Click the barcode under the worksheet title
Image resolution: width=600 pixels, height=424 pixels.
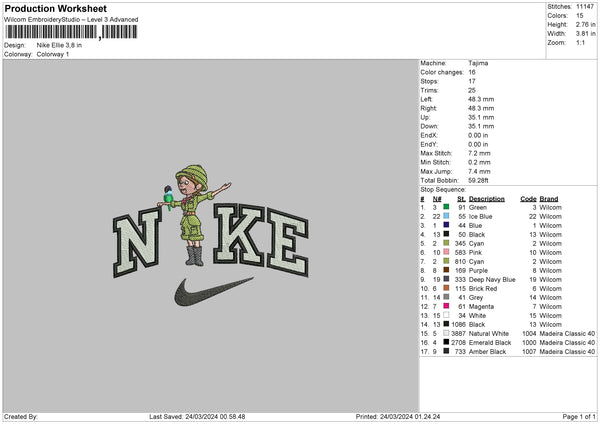71,32
